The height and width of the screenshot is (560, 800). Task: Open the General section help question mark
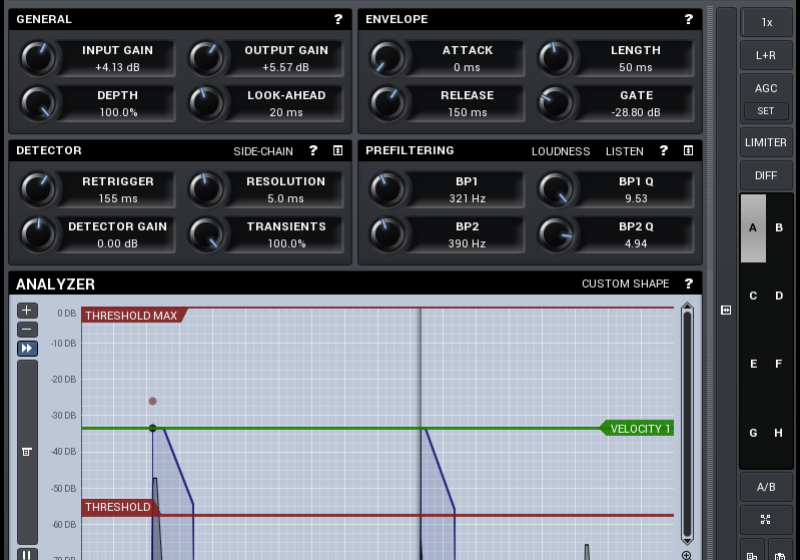(x=338, y=19)
